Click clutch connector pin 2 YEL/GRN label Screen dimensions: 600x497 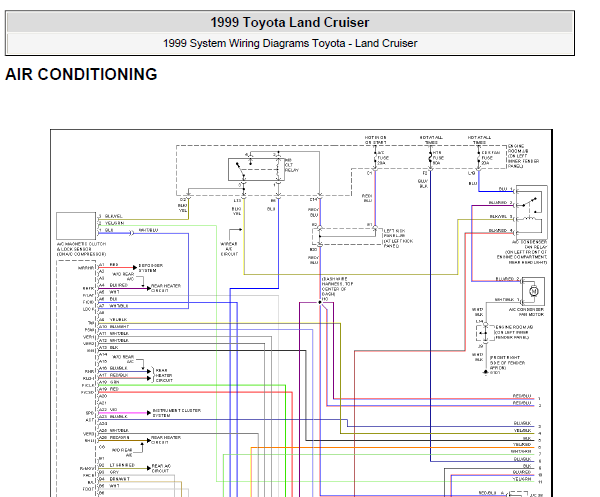114,223
